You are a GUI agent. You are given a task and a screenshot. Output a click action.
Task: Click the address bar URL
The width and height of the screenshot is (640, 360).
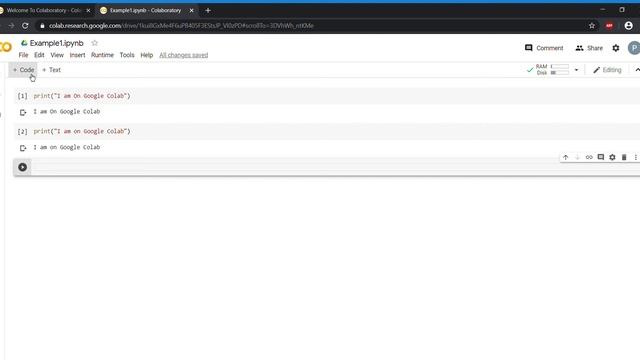[181, 25]
